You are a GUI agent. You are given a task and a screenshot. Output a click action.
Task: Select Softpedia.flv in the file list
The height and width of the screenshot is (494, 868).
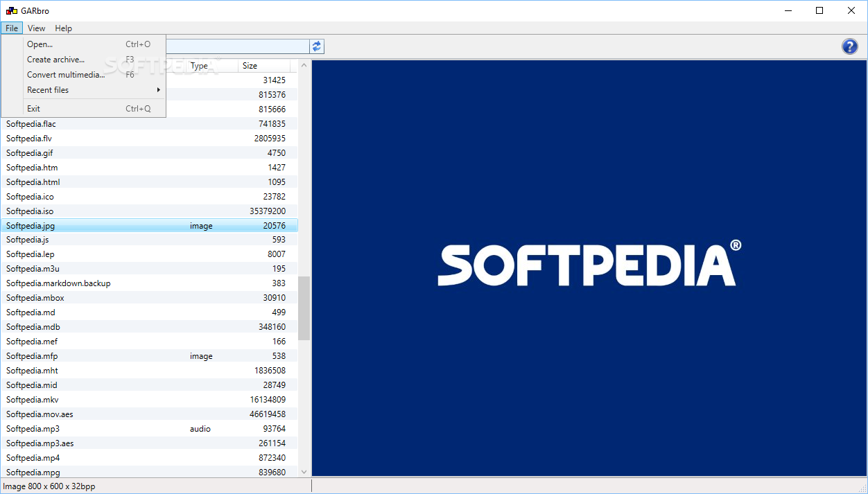click(149, 139)
